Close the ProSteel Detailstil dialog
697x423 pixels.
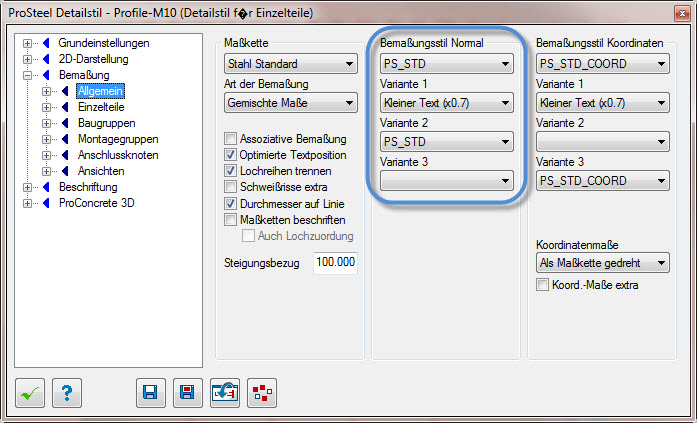click(x=682, y=13)
